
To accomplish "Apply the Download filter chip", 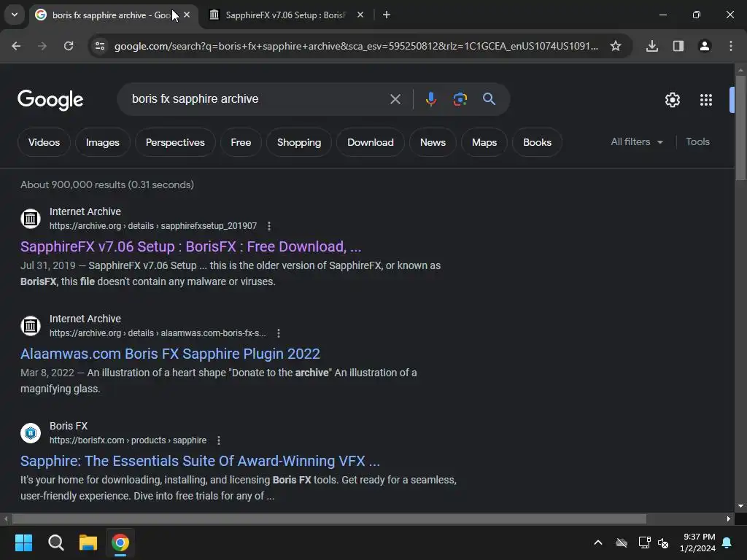I will pyautogui.click(x=370, y=142).
